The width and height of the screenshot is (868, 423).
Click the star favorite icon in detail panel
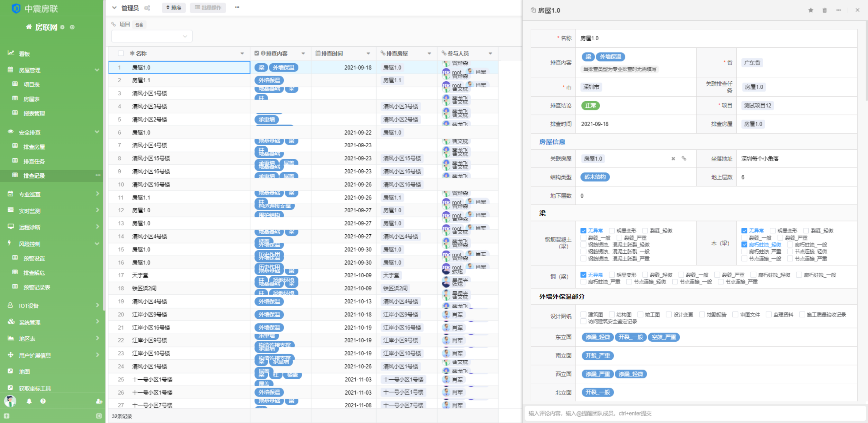pos(810,10)
